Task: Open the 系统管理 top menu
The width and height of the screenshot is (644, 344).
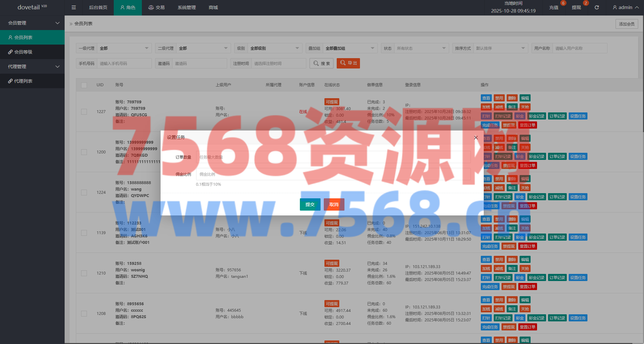Action: tap(186, 7)
